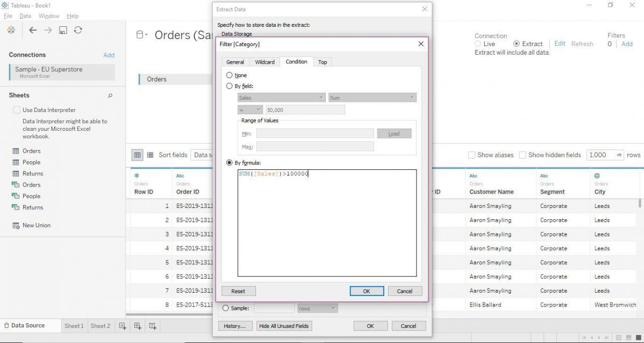Enable the Use Data Interpreter checkbox
The height and width of the screenshot is (343, 644).
click(17, 109)
